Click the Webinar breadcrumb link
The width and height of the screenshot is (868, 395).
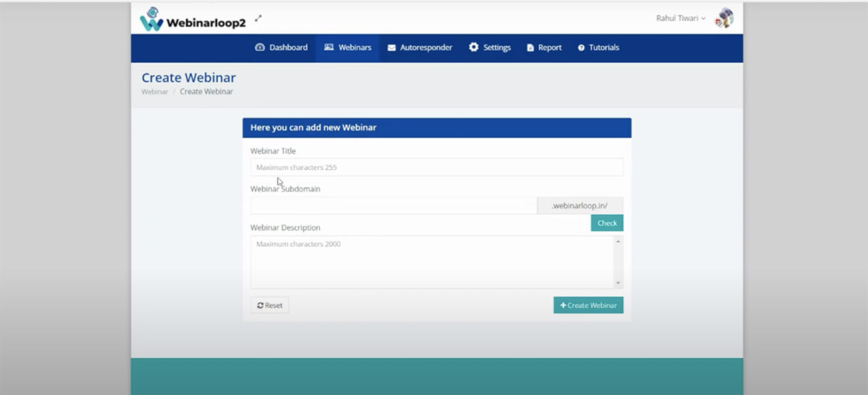(x=155, y=91)
